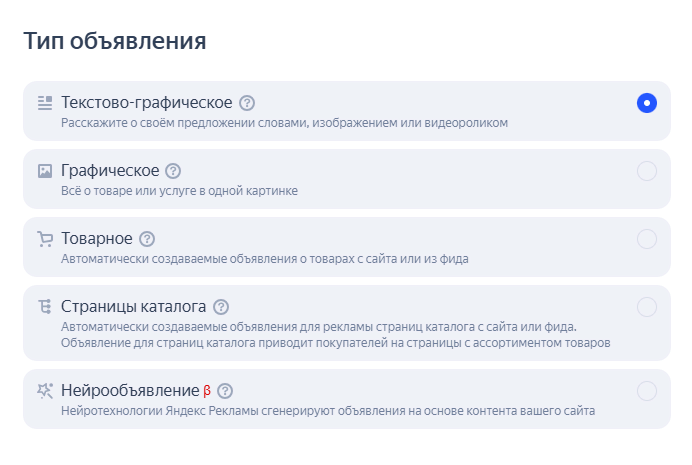Open help tooltip for Страницы каталога
Image resolution: width=692 pixels, height=465 pixels.
(221, 307)
